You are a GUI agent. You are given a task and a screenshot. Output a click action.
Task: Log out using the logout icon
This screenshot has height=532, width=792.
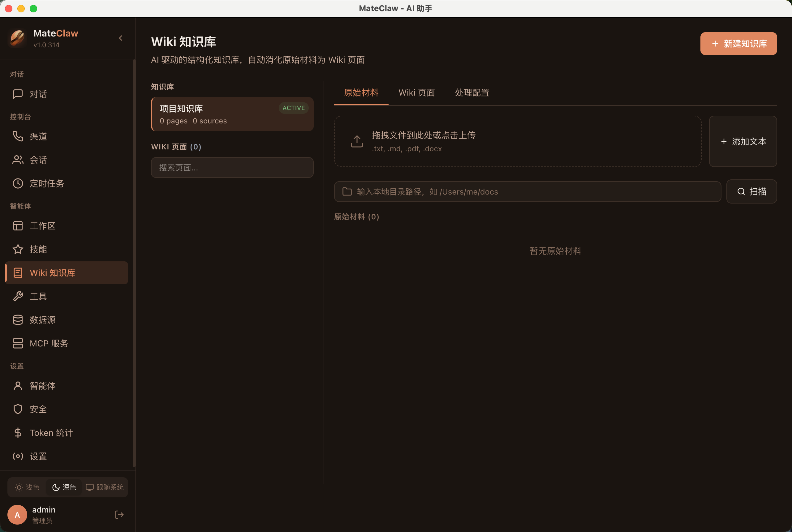(119, 514)
